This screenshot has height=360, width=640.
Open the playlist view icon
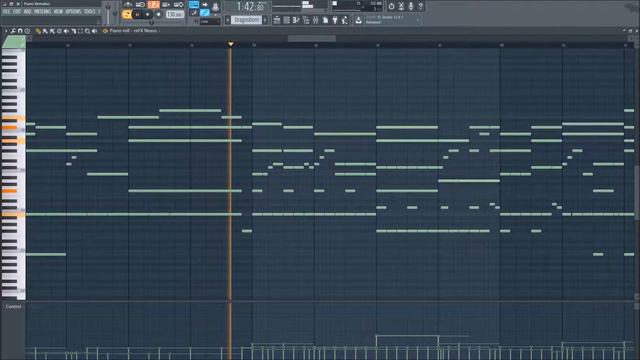(277, 20)
